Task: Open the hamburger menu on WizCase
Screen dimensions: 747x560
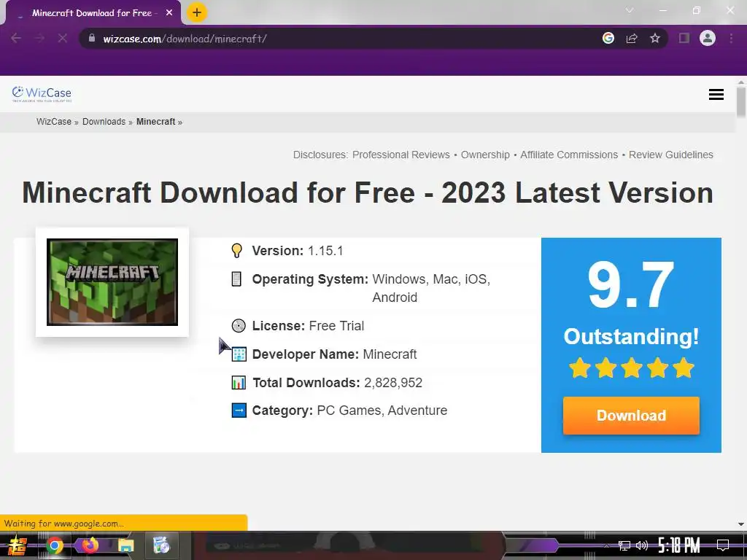Action: pyautogui.click(x=716, y=94)
